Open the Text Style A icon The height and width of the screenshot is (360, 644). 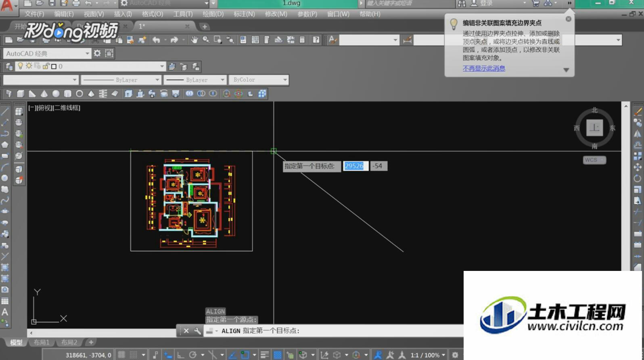(332, 40)
